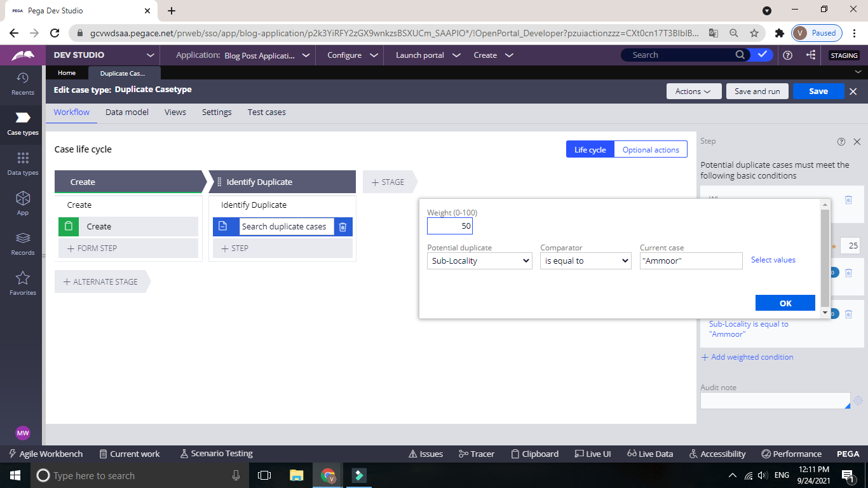Switch to the Data model tab

point(127,112)
